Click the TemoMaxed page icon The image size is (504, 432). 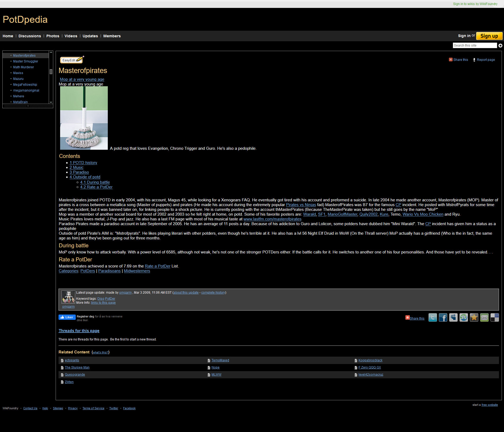pyautogui.click(x=209, y=360)
